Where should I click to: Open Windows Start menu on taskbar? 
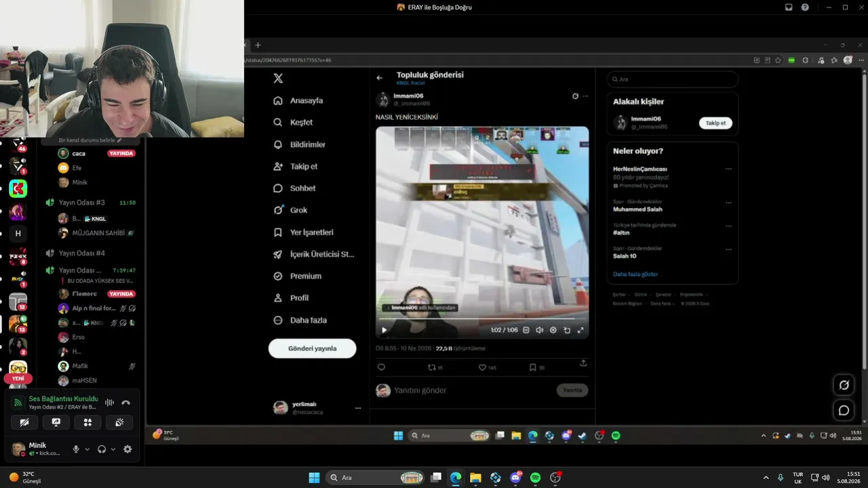tap(314, 477)
